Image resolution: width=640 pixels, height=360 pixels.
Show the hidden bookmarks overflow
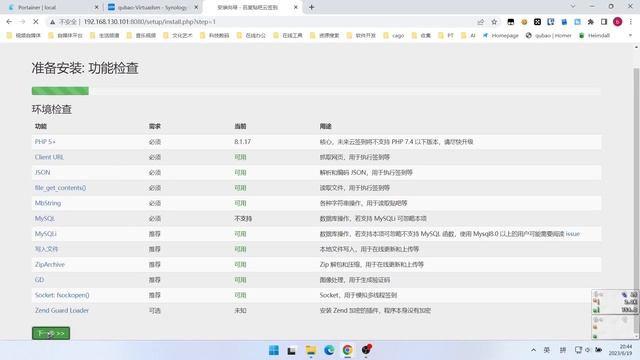[x=630, y=36]
